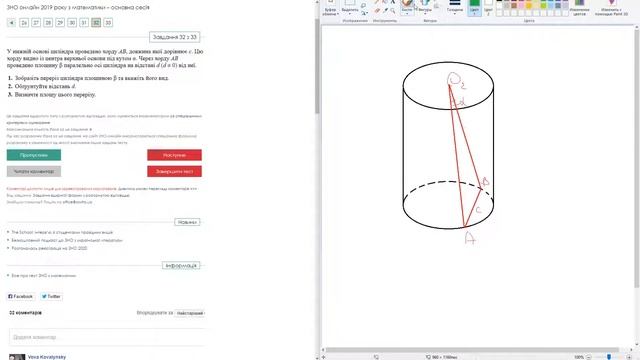The width and height of the screenshot is (640, 360).
Task: Pick the yellow palette swatch in Paint
Action: coord(529,5)
